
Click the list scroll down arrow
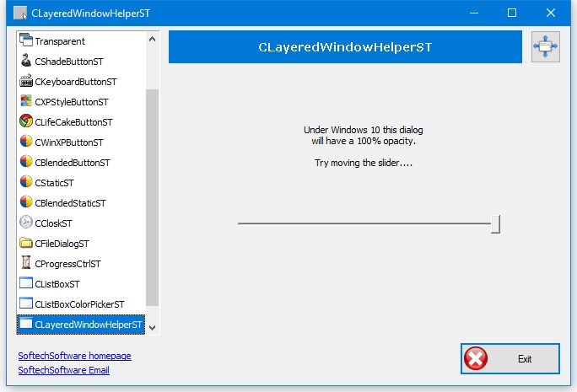[x=153, y=328]
